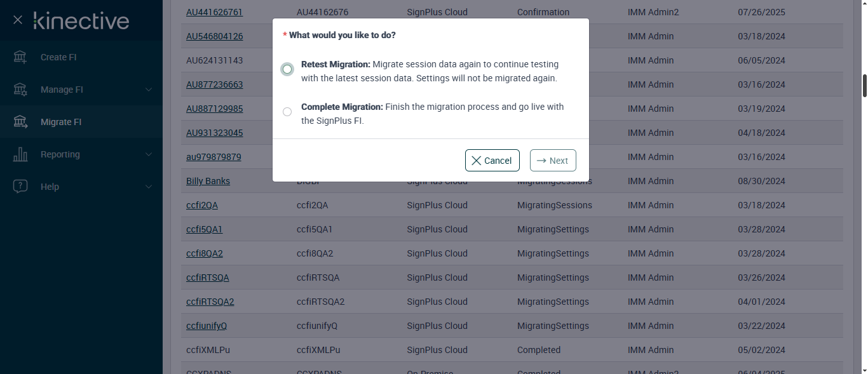This screenshot has height=374, width=868.
Task: Expand the Manage FI submenu chevron
Action: click(x=149, y=90)
